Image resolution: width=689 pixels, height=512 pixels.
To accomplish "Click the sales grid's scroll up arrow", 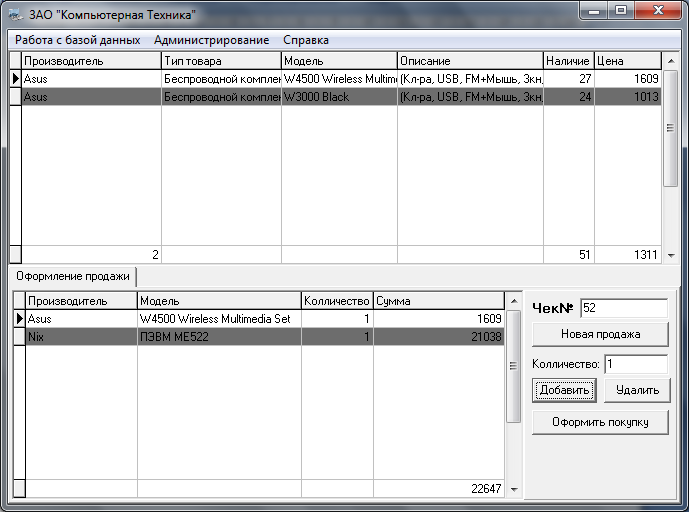I will 514,301.
